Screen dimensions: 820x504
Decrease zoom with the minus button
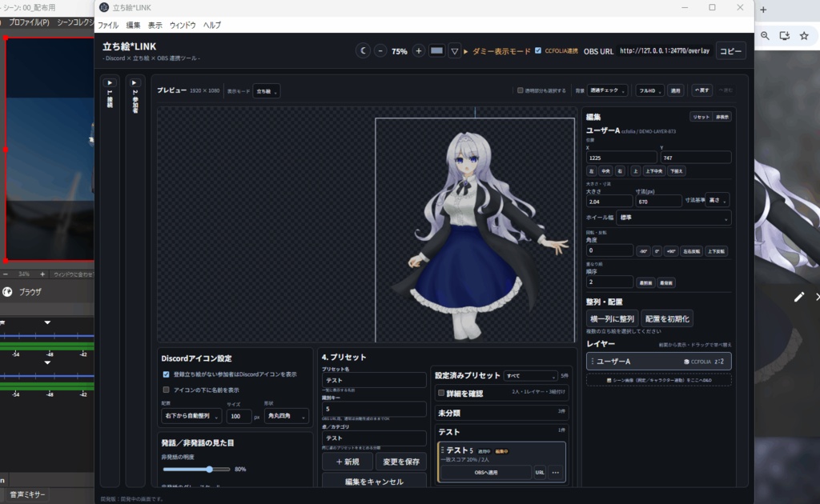pyautogui.click(x=380, y=50)
